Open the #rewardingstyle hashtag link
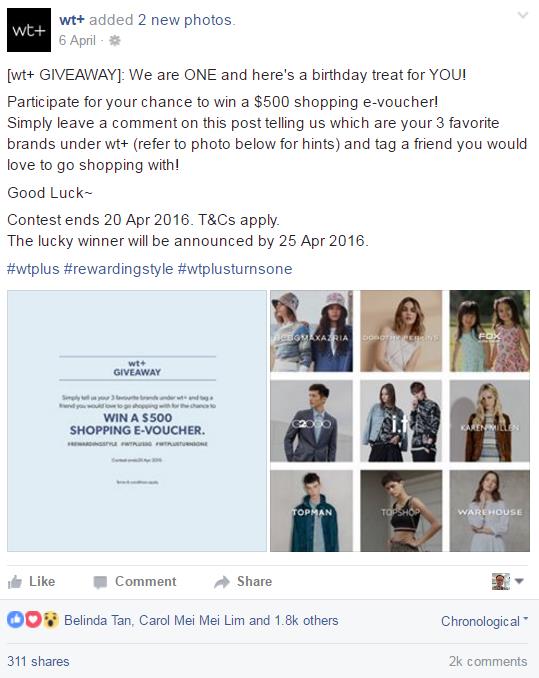The width and height of the screenshot is (539, 678). [x=118, y=269]
